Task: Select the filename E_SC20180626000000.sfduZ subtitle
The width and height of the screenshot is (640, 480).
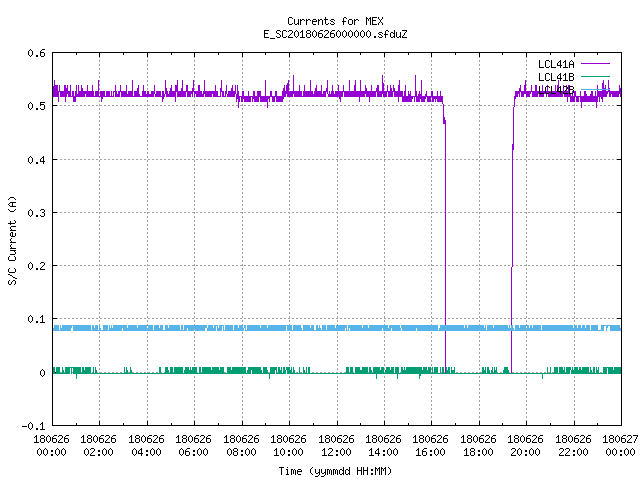Action: [x=335, y=34]
